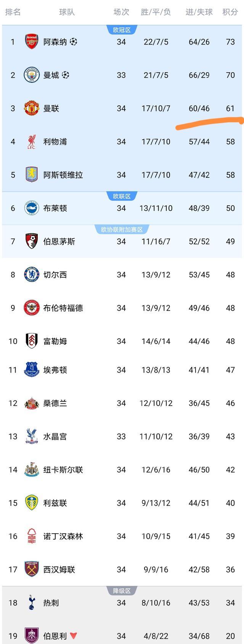Screen dimensions: 244x644
Task: Click the football icon next to 阿森纳
Action: pyautogui.click(x=74, y=41)
